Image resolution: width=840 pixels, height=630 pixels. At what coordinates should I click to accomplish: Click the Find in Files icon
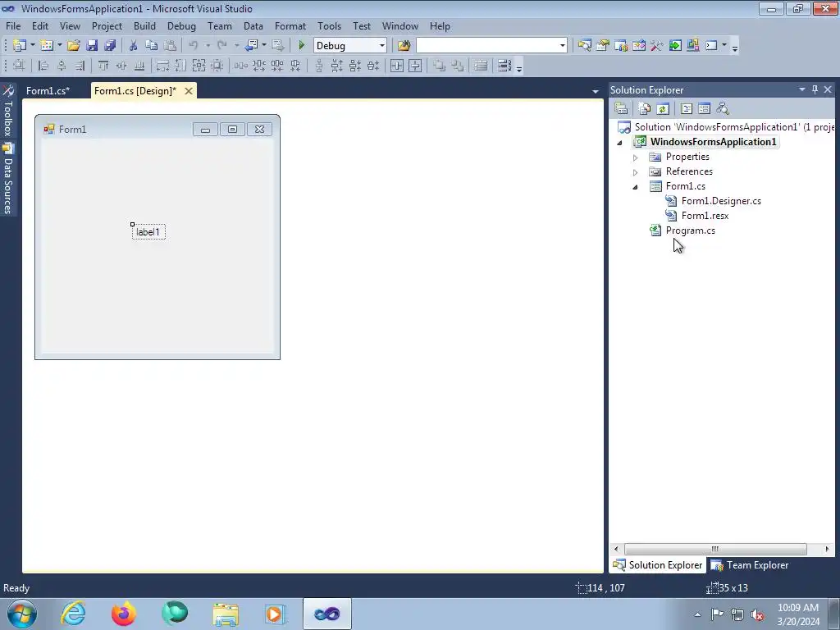[404, 46]
